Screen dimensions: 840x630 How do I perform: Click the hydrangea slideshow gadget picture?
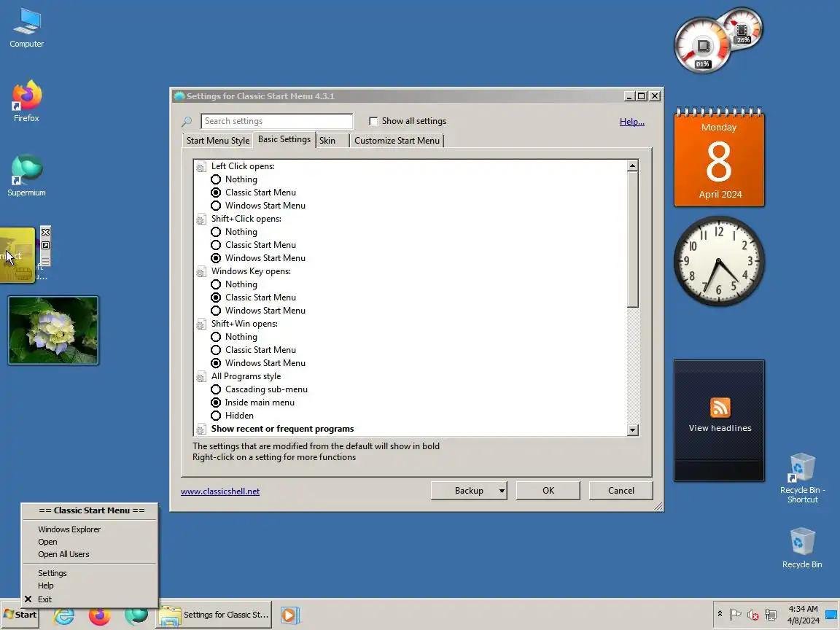53,330
